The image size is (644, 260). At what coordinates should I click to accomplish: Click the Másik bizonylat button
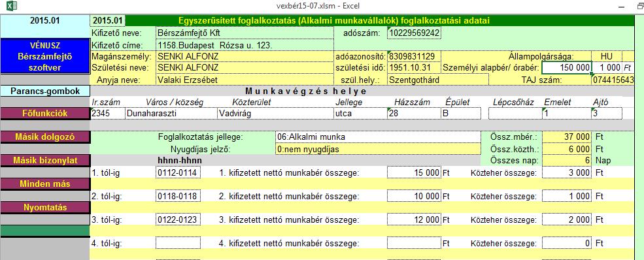tap(44, 160)
